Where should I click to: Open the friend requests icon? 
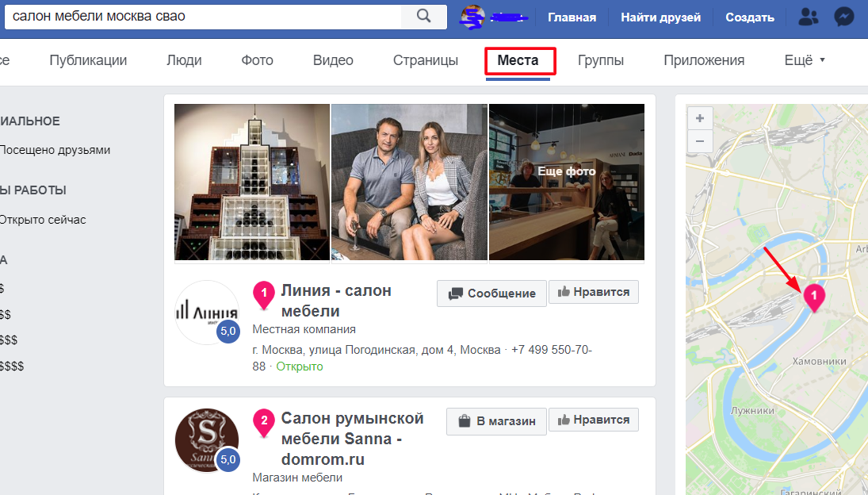(808, 17)
